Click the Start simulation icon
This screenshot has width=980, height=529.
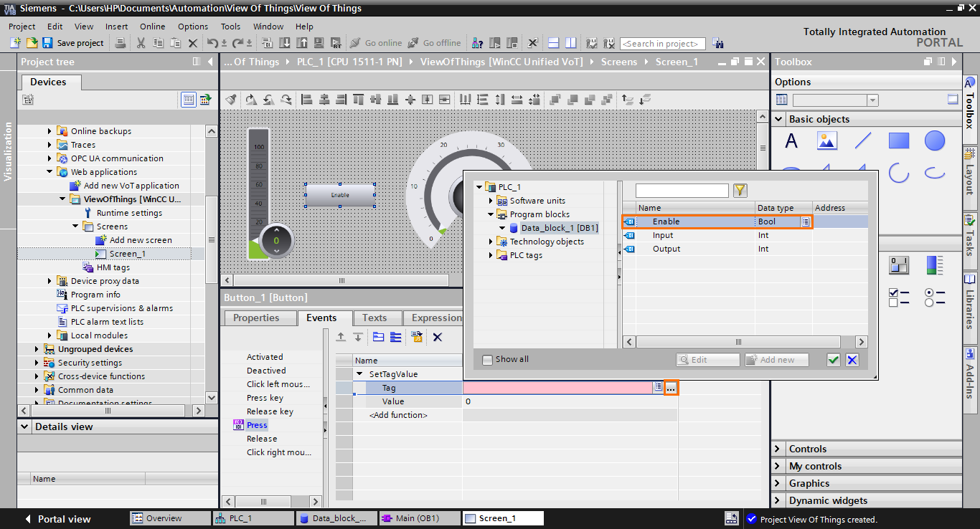pyautogui.click(x=319, y=43)
